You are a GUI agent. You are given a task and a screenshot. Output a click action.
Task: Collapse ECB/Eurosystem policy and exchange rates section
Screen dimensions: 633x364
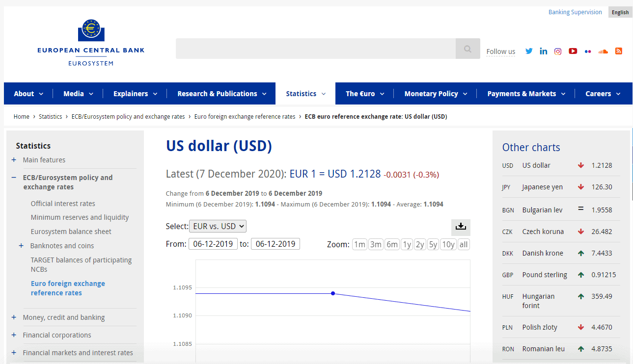click(14, 178)
